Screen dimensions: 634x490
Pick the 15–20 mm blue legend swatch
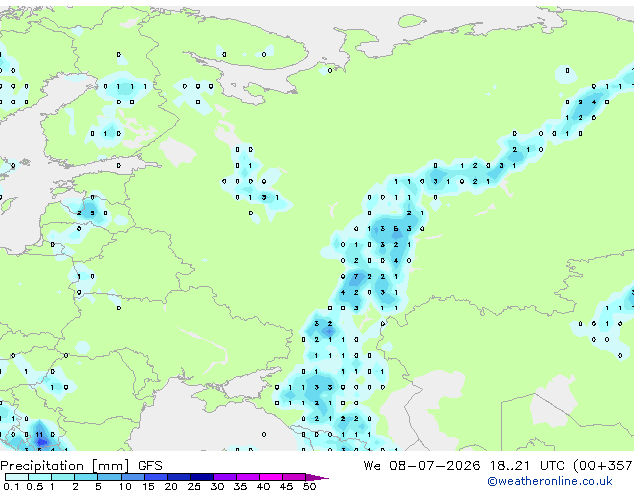point(156,477)
